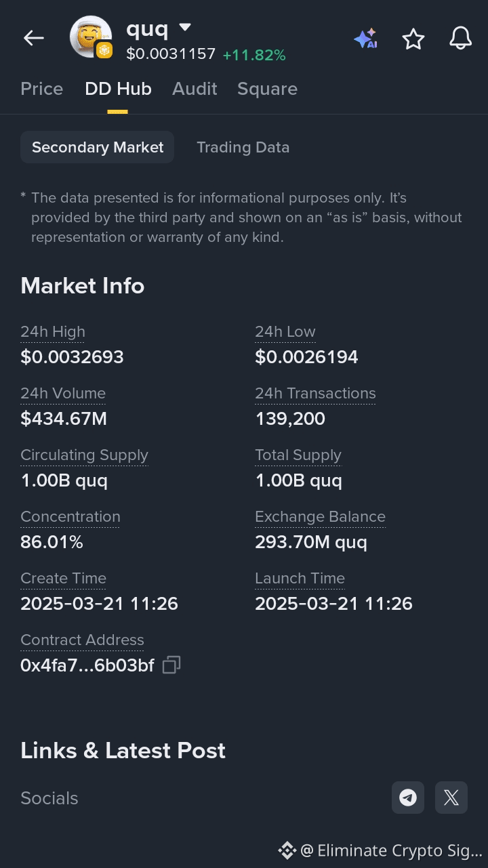Viewport: 488px width, 868px height.
Task: Open the X social link icon
Action: 451,798
